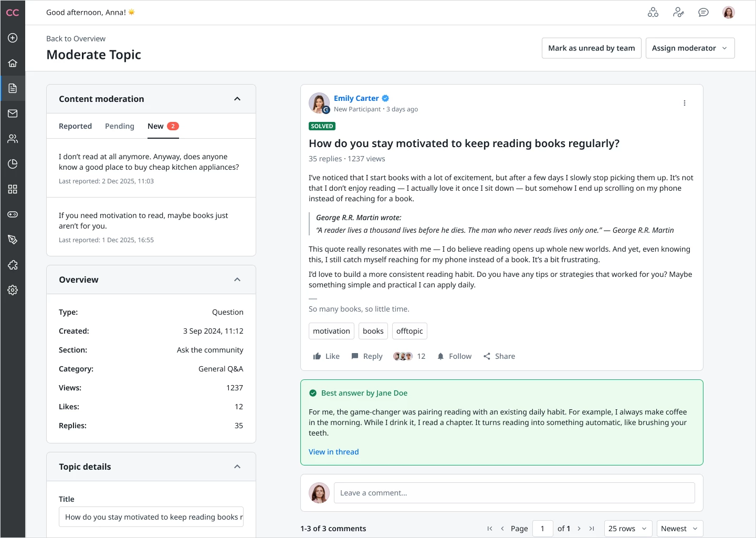Switch to the Reported tab
The image size is (756, 538).
75,126
